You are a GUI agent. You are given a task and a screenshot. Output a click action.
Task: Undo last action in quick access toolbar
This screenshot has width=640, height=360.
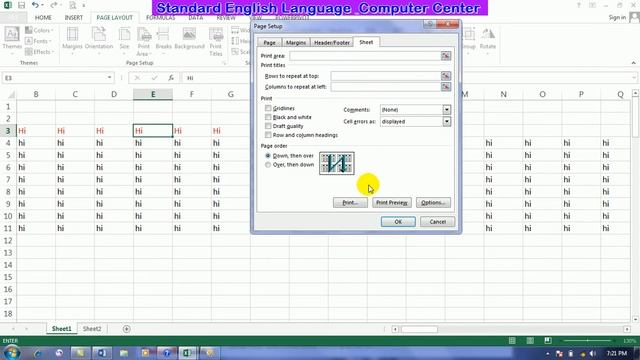(x=35, y=5)
